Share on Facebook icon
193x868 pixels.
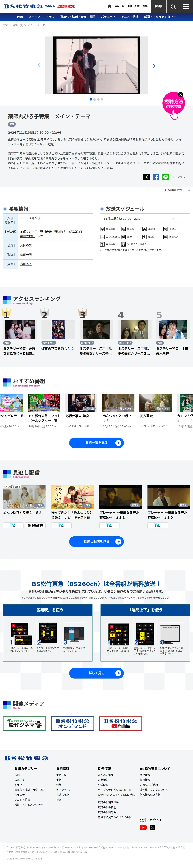pyautogui.click(x=156, y=177)
